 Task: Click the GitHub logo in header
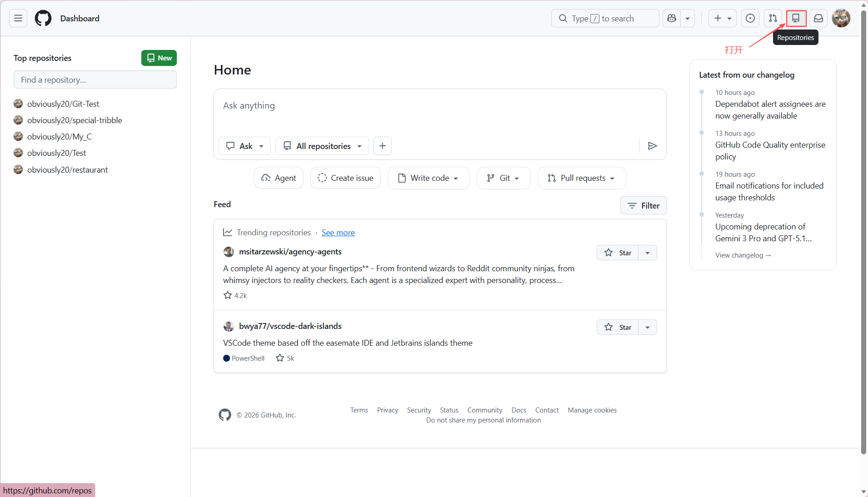pos(43,18)
